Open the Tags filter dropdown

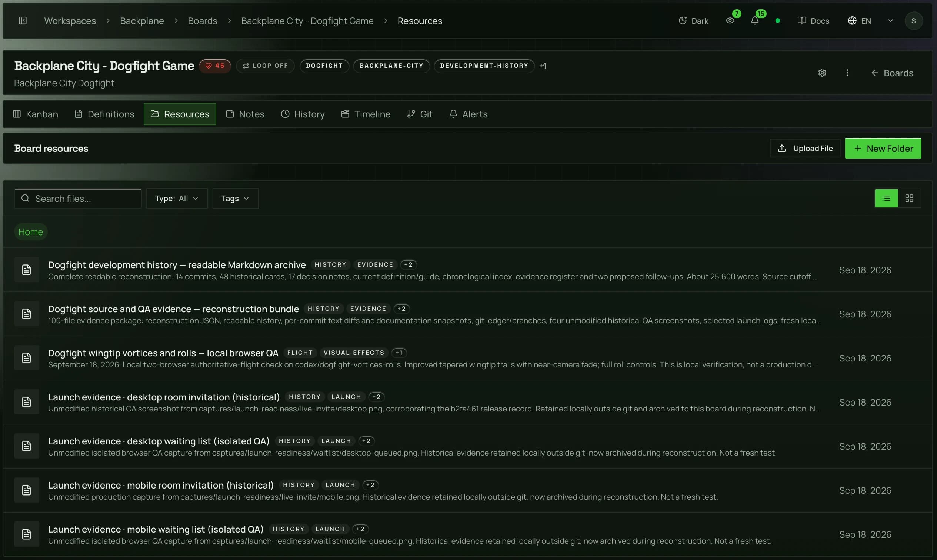[235, 199]
